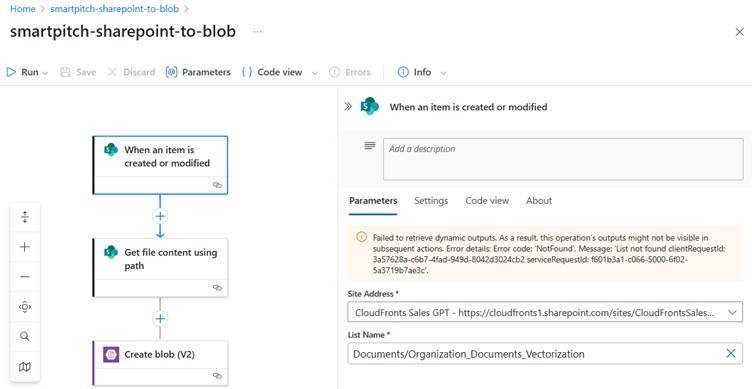Insert a step below the trigger using plus button
Viewport: 752px width, 389px height.
point(160,216)
